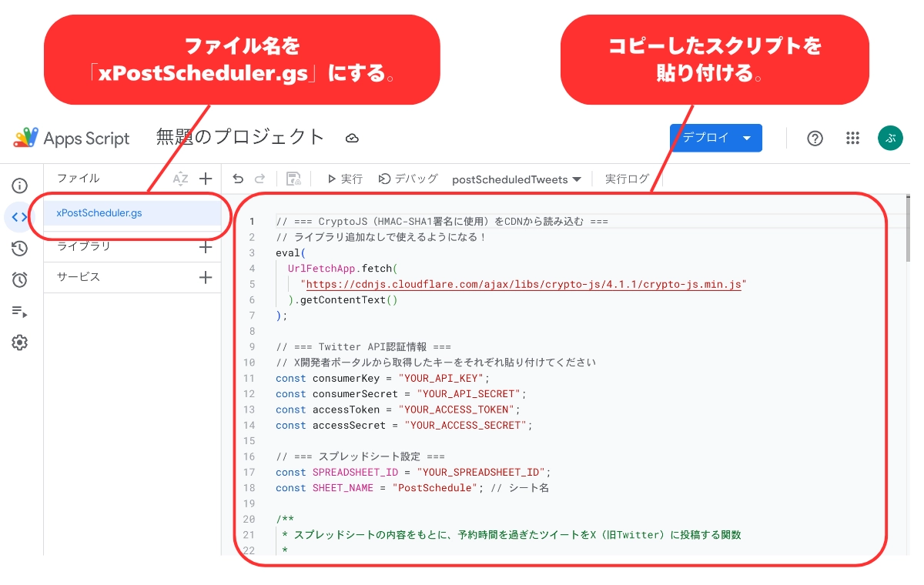Rename the 無題のプロジェクト project title
The image size is (924, 585).
coord(240,137)
